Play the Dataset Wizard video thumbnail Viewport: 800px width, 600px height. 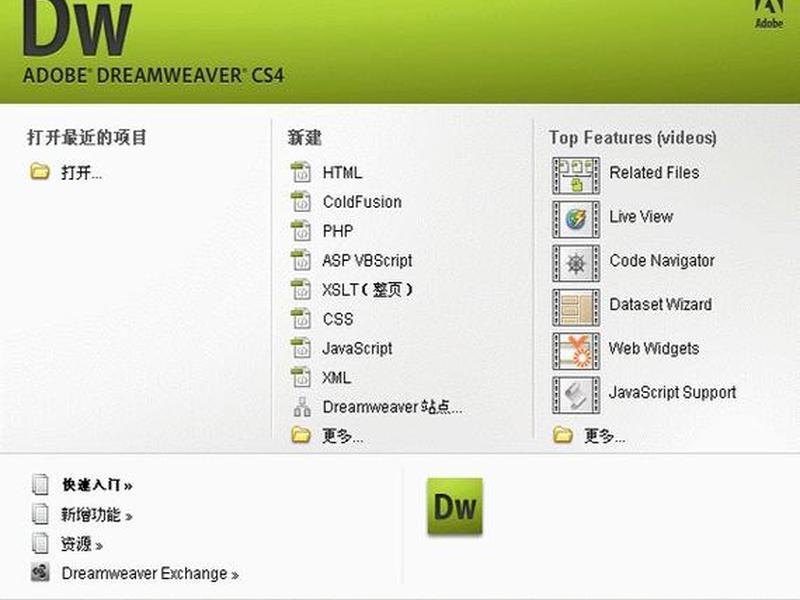pos(576,308)
